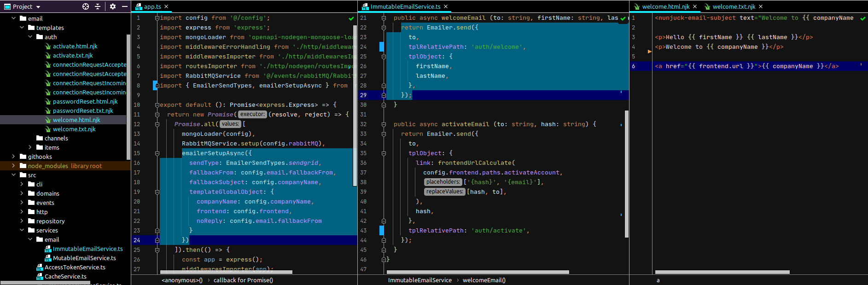Open MutableEmailService.ts file
The width and height of the screenshot is (868, 285).
coord(84,258)
